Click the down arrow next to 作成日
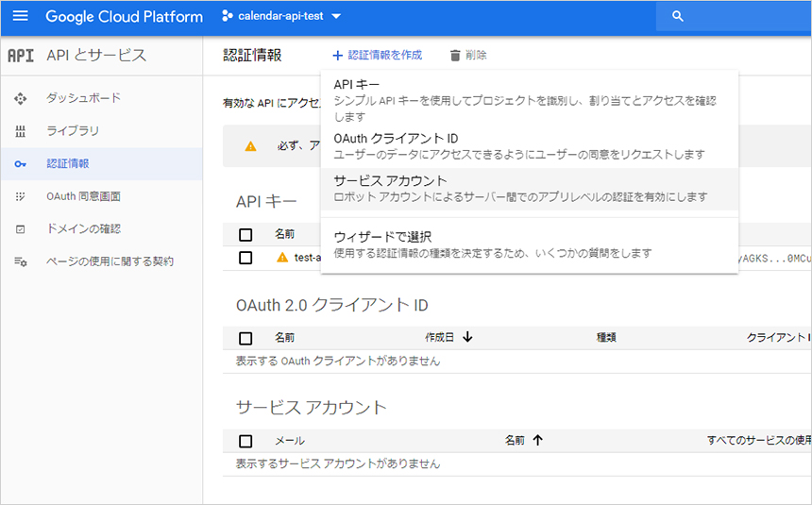Screen dimensions: 812x505 [467, 337]
